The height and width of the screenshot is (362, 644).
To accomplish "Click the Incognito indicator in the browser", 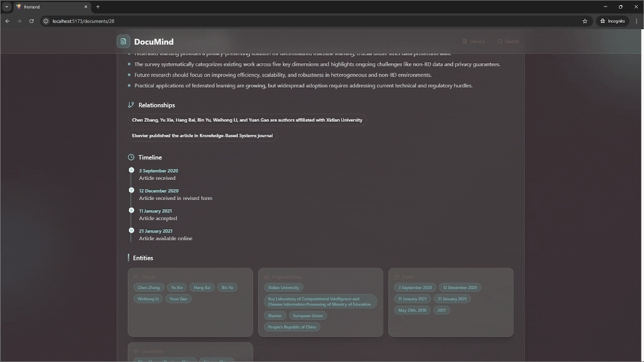I will pos(612,21).
